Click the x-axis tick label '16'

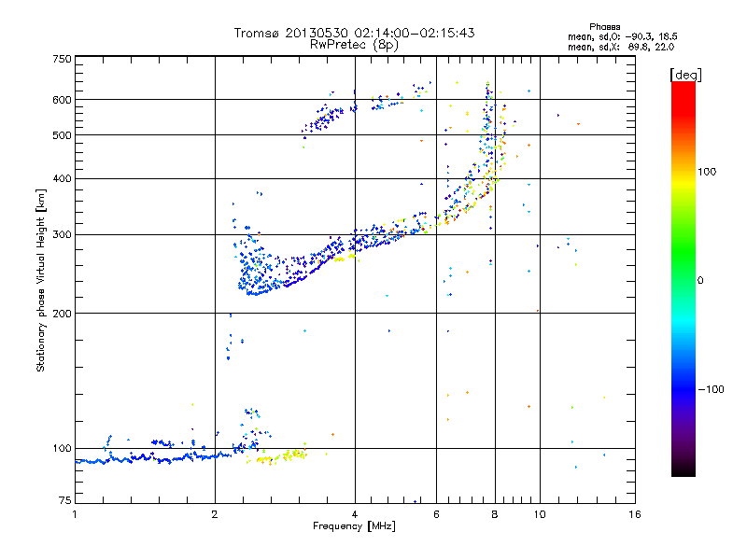(x=635, y=514)
